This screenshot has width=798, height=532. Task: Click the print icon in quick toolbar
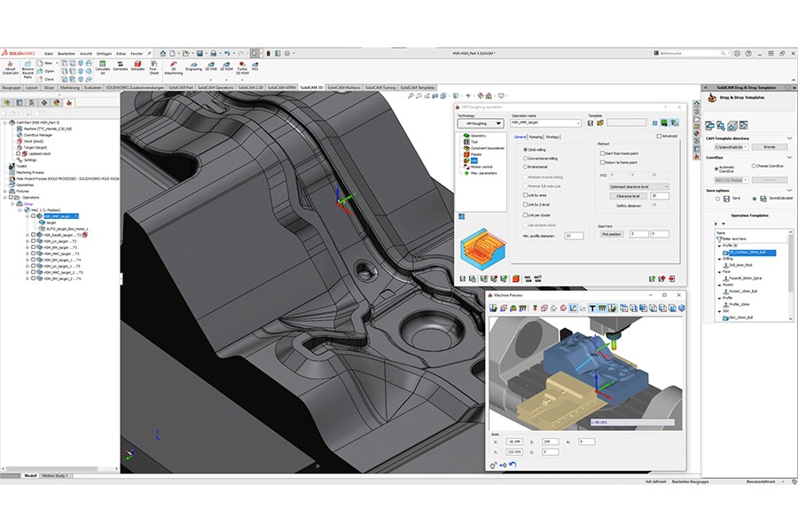pos(213,53)
